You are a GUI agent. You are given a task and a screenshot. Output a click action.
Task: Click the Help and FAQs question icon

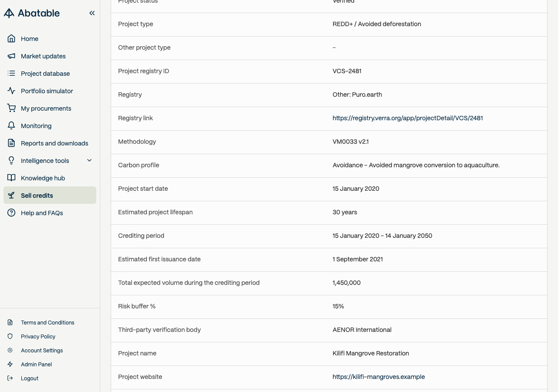[x=11, y=213]
